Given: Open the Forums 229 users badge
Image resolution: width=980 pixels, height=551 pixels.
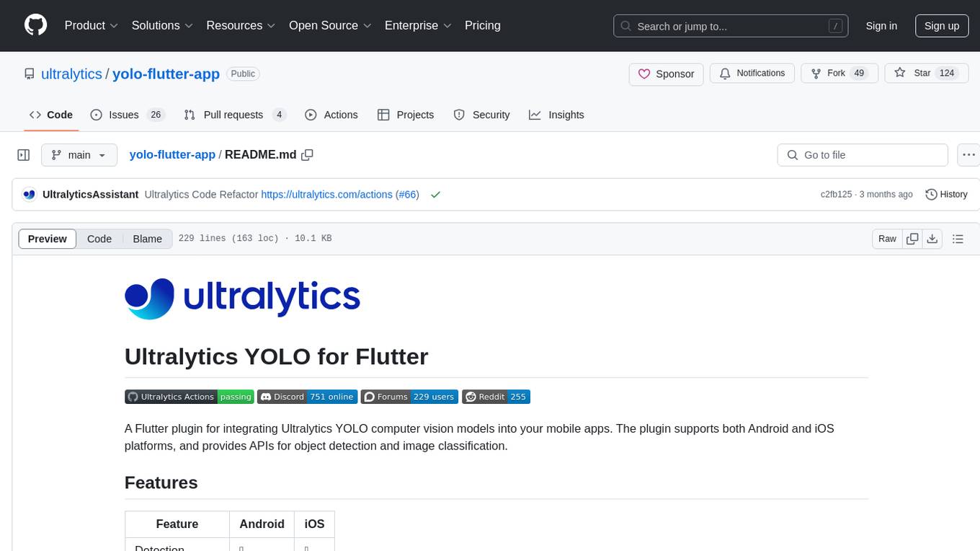Looking at the screenshot, I should (409, 397).
